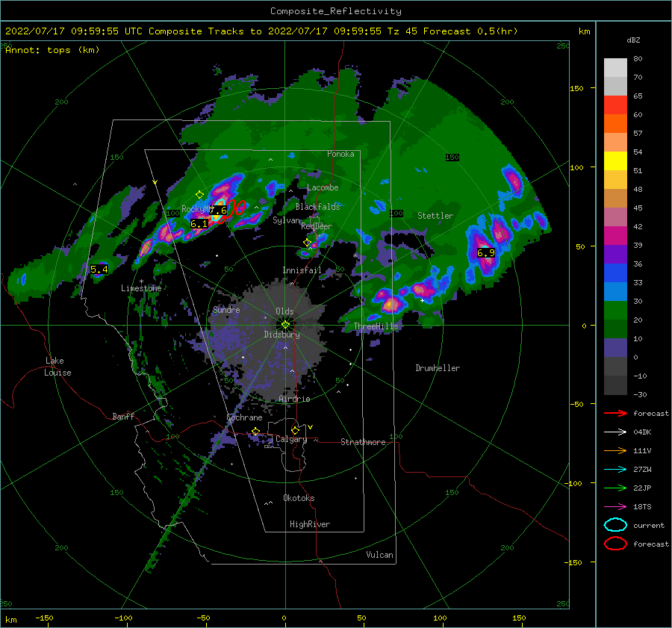This screenshot has width=672, height=628.
Task: Click the -150 tick on bottom x-axis
Action: pyautogui.click(x=44, y=618)
